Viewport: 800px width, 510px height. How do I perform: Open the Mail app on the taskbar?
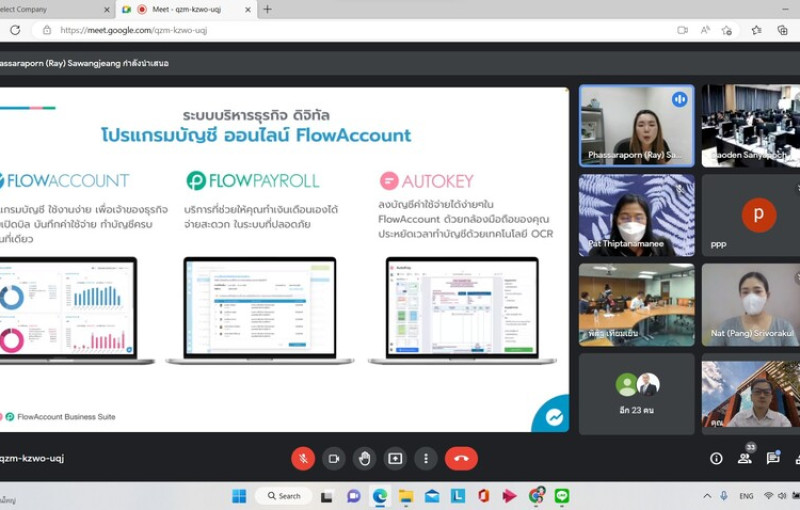tap(432, 496)
